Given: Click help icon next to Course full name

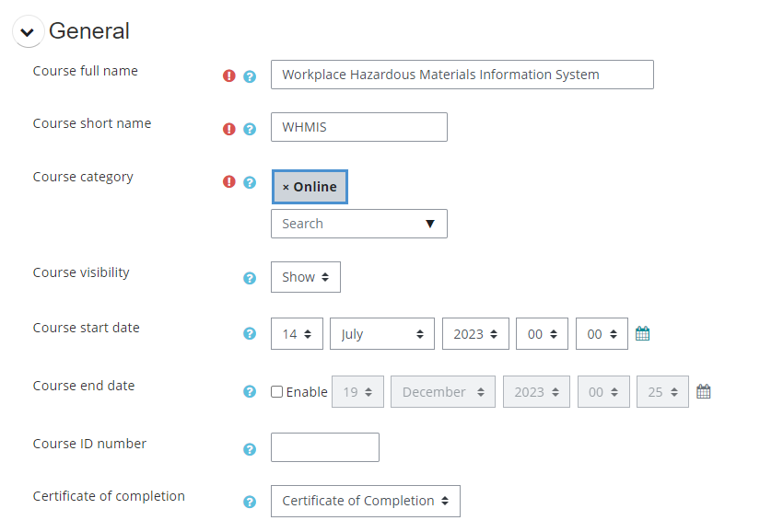Looking at the screenshot, I should (250, 76).
